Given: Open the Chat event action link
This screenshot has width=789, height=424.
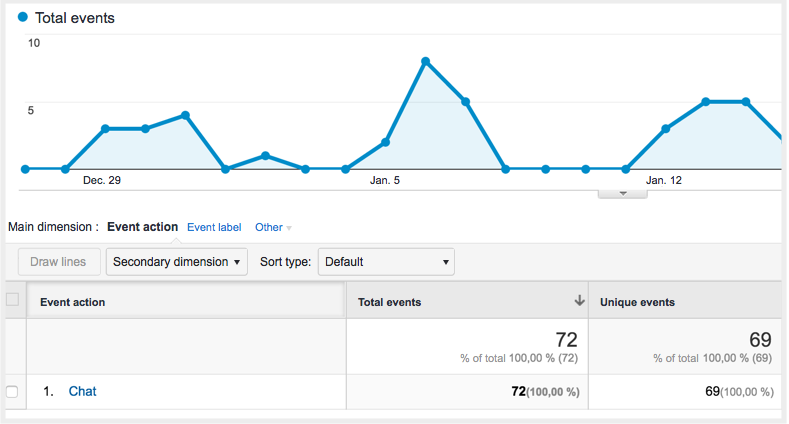Looking at the screenshot, I should coord(82,392).
